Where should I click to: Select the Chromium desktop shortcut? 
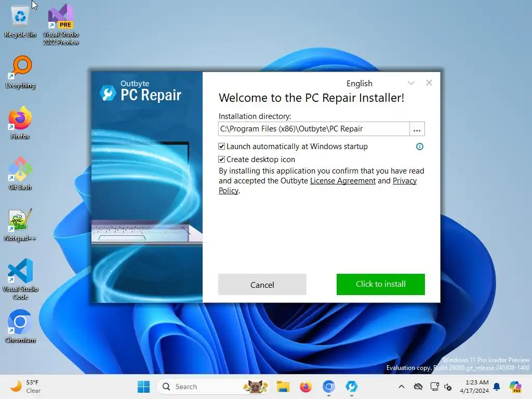pyautogui.click(x=20, y=326)
